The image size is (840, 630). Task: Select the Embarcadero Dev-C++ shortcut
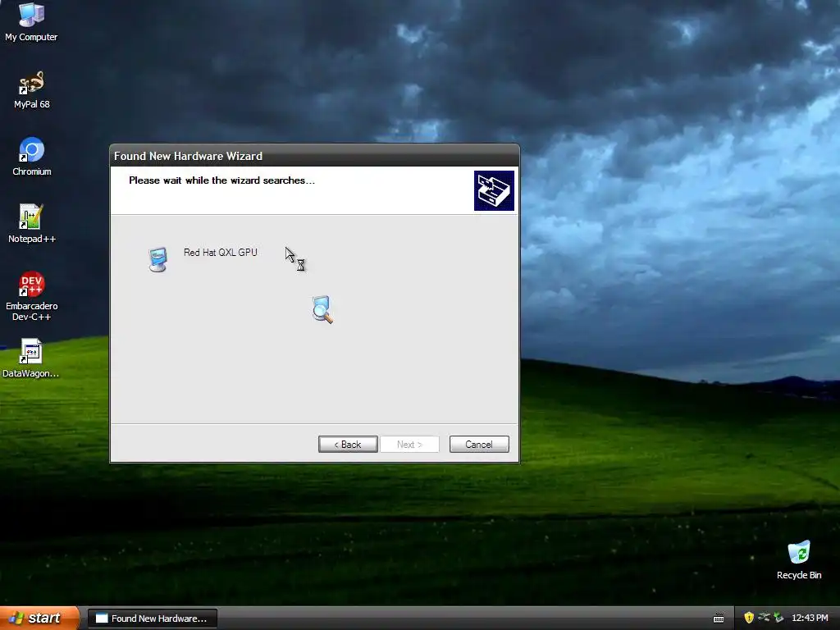click(32, 296)
